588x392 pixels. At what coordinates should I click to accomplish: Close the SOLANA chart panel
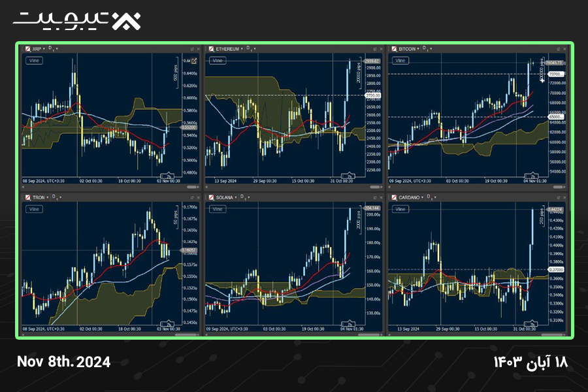click(x=382, y=197)
